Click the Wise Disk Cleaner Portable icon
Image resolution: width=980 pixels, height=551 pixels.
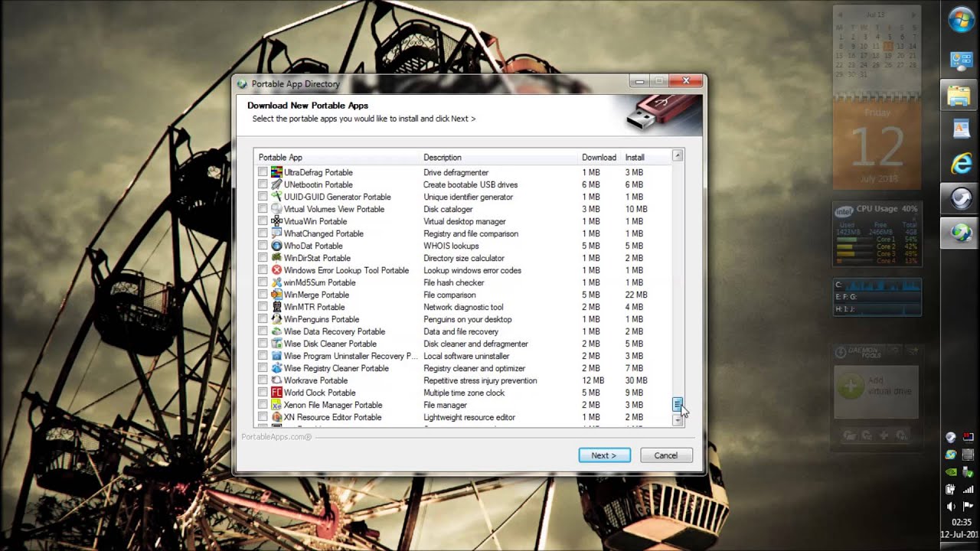click(x=276, y=344)
